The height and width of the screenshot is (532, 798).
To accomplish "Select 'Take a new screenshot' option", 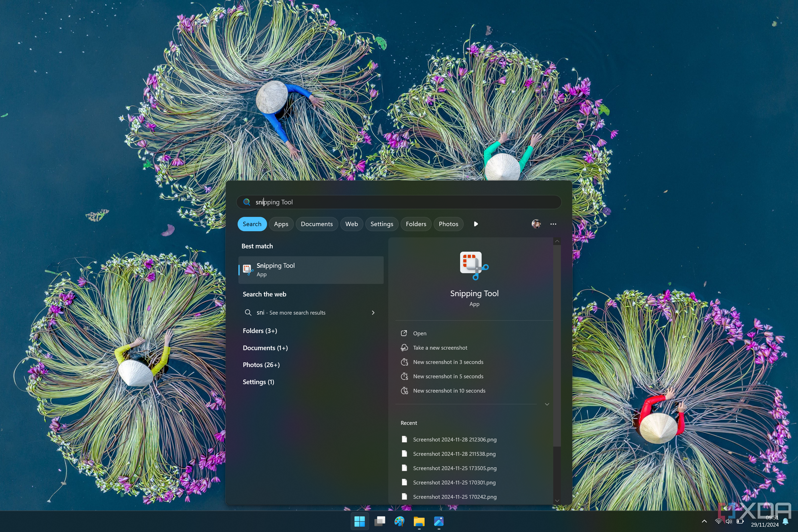I will [x=440, y=347].
